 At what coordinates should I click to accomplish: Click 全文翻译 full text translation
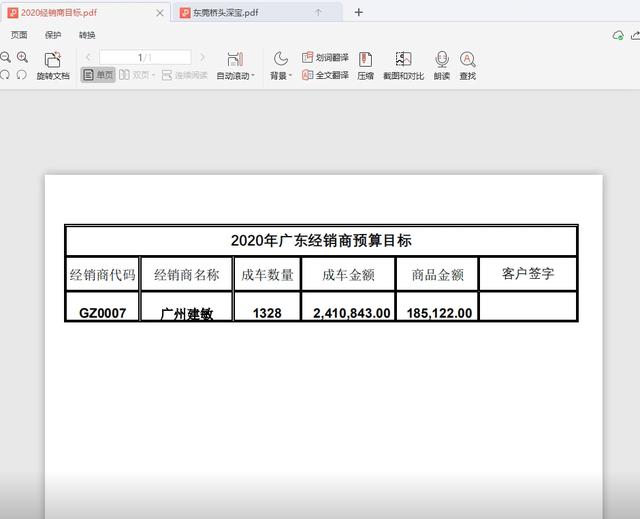click(325, 75)
